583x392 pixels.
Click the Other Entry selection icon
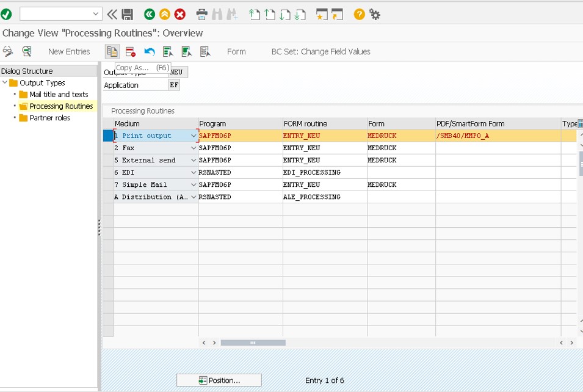pyautogui.click(x=26, y=51)
